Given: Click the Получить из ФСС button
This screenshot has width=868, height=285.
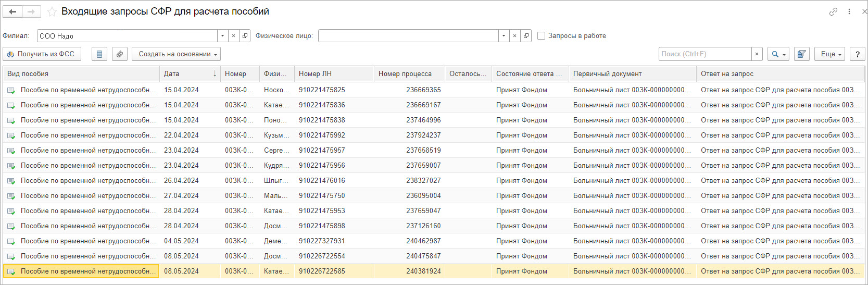Looking at the screenshot, I should point(42,54).
